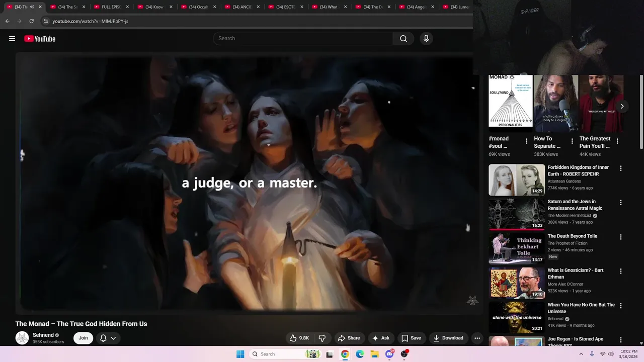Open options for Saturn and the Jews video

620,203
